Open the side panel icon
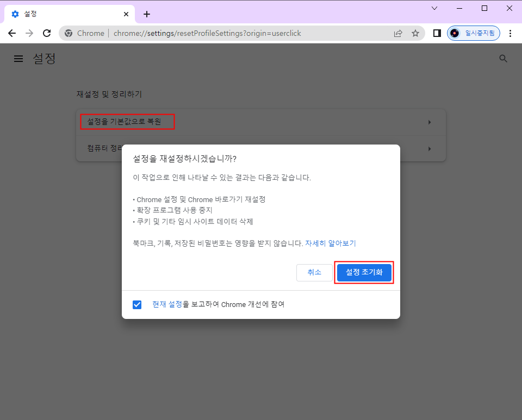522x420 pixels. pos(437,33)
